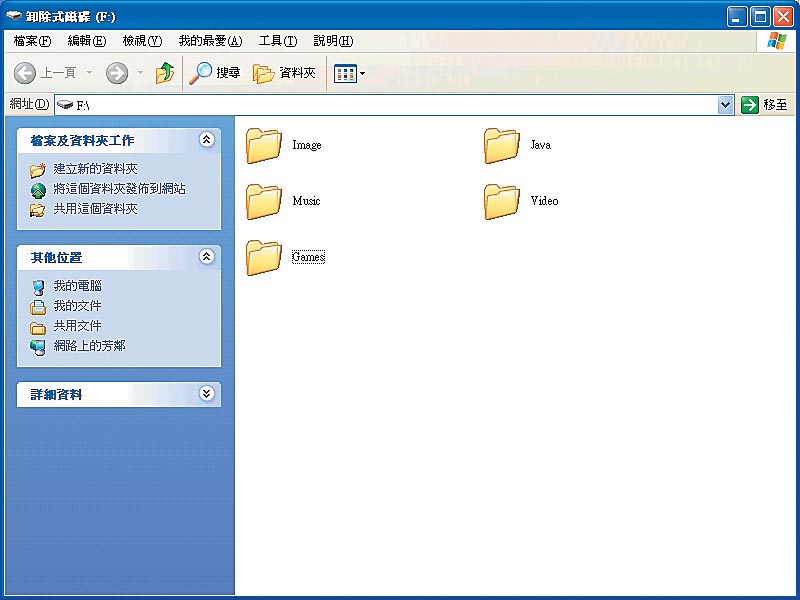The image size is (800, 600).
Task: Click the F:\ address input field
Action: tap(394, 105)
